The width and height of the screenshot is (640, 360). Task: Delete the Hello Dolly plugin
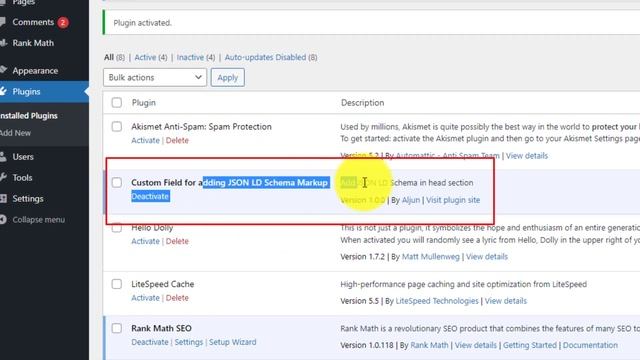(x=177, y=241)
